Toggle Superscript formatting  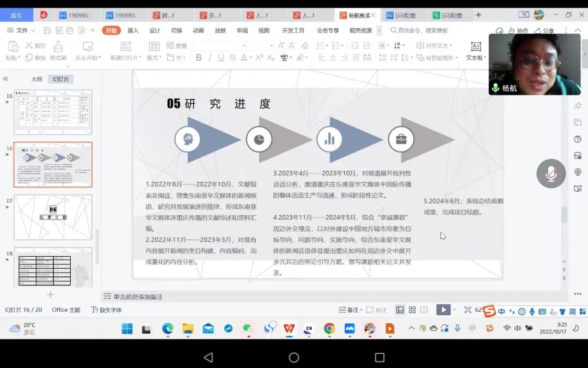(259, 57)
